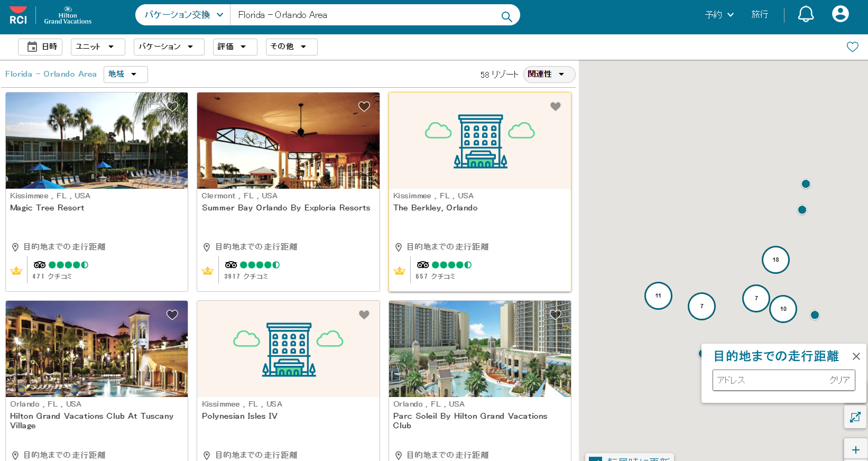Open Magic Tree Resort title link
The width and height of the screenshot is (868, 461).
[x=47, y=208]
